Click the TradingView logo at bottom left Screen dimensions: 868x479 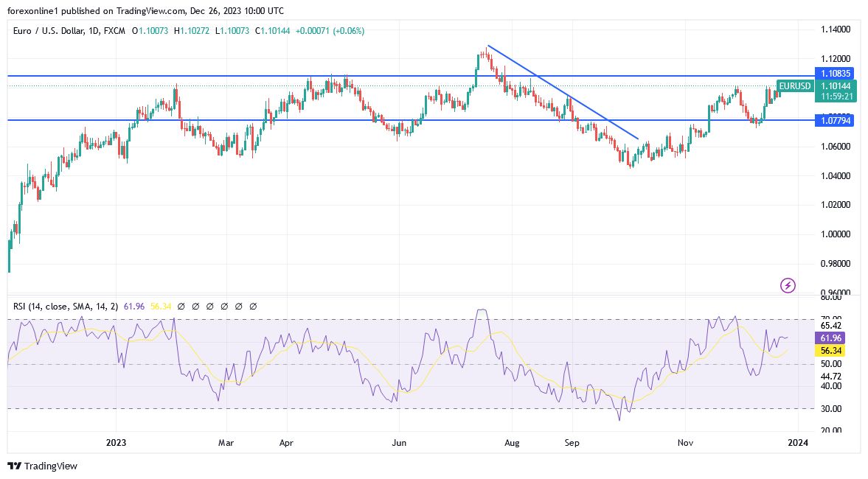click(42, 466)
